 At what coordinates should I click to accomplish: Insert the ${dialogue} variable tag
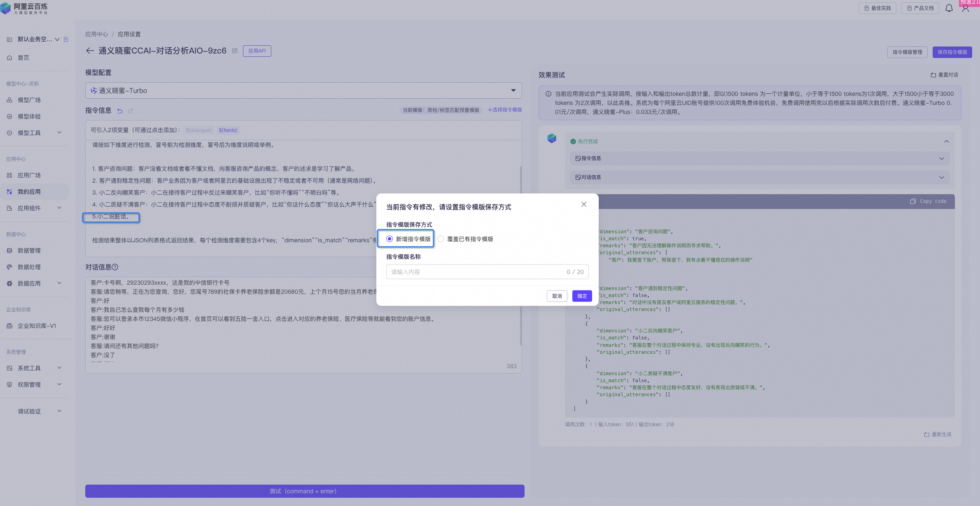pos(198,130)
